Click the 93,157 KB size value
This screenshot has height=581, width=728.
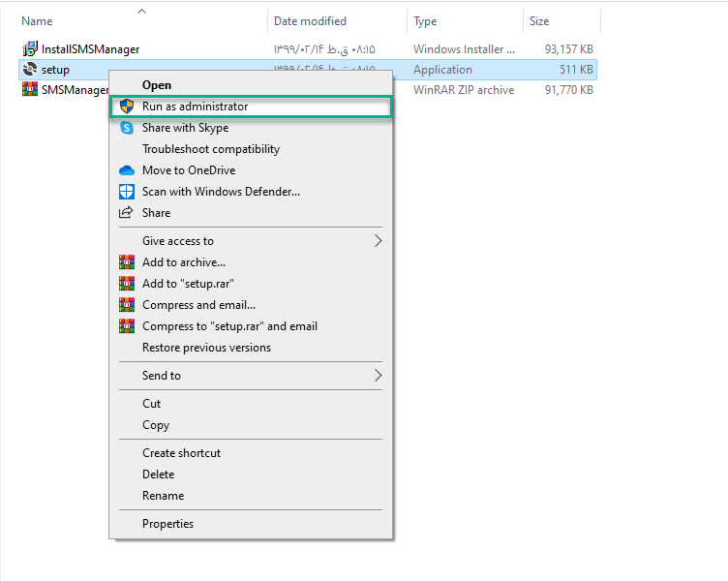click(569, 49)
